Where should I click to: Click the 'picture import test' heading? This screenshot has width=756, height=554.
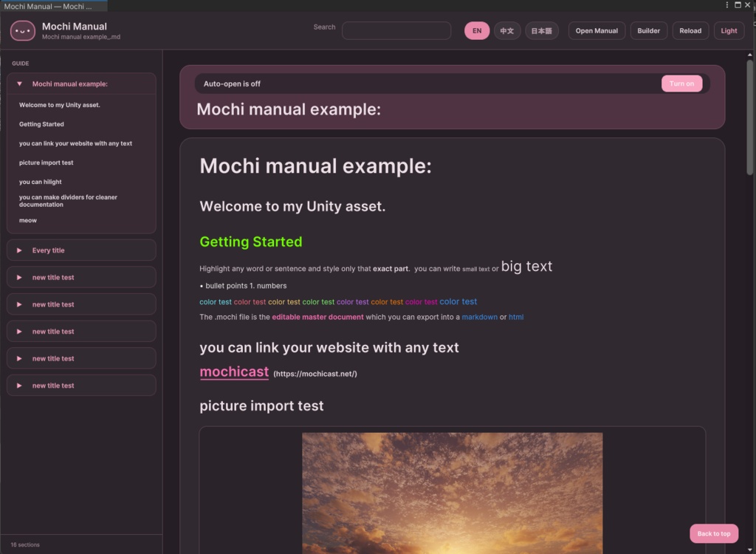coord(261,406)
